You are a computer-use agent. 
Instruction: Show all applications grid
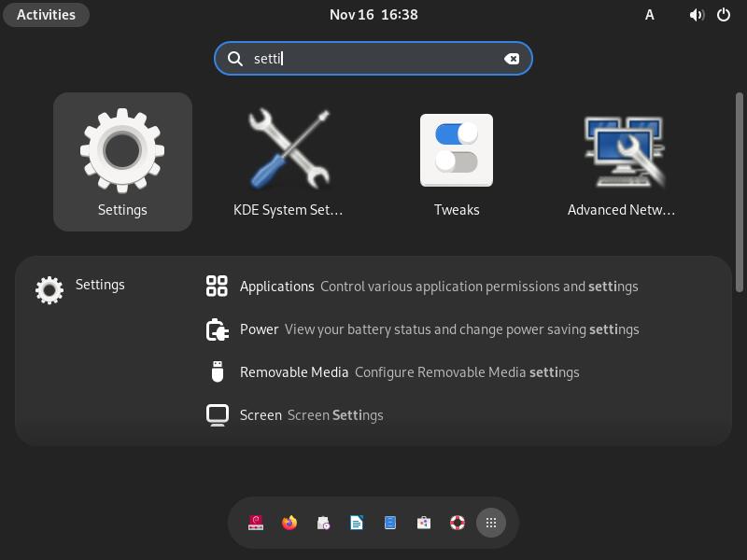point(491,523)
